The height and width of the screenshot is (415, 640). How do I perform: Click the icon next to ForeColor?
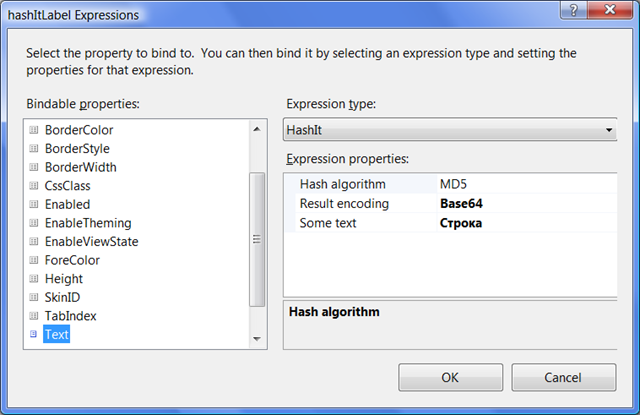click(34, 260)
